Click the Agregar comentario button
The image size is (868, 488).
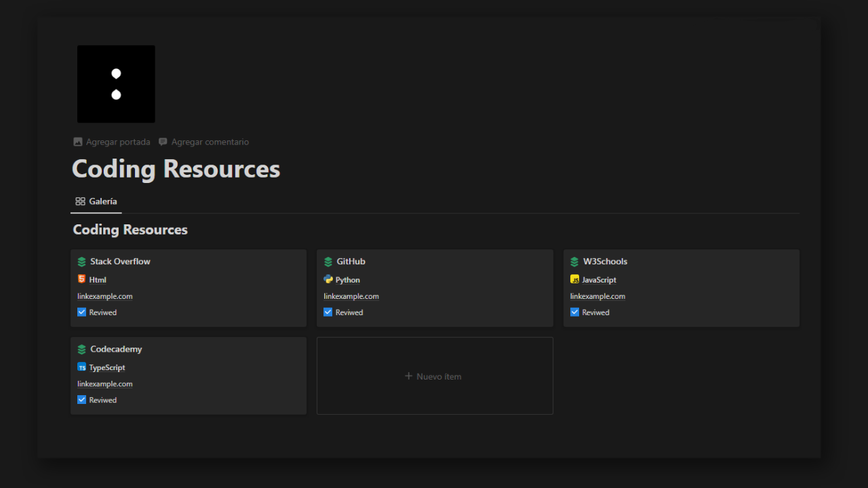[203, 142]
